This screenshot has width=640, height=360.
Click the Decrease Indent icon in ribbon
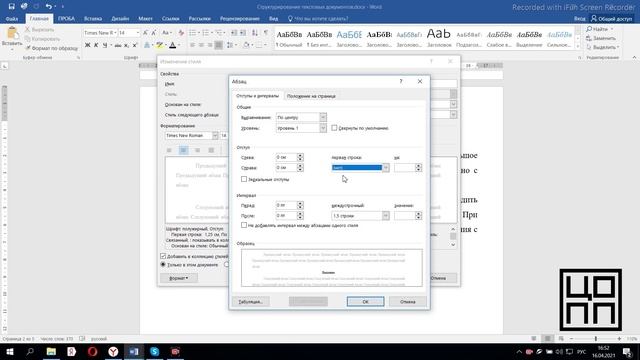pyautogui.click(x=234, y=33)
